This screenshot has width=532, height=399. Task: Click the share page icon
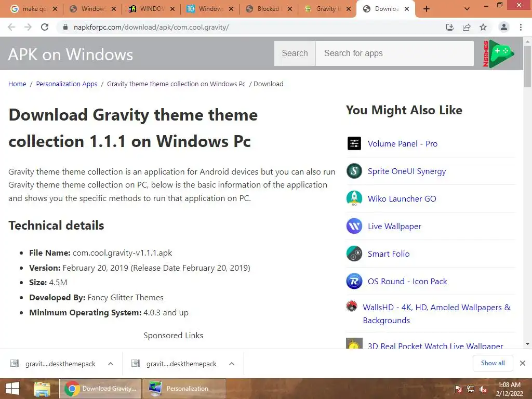467,27
